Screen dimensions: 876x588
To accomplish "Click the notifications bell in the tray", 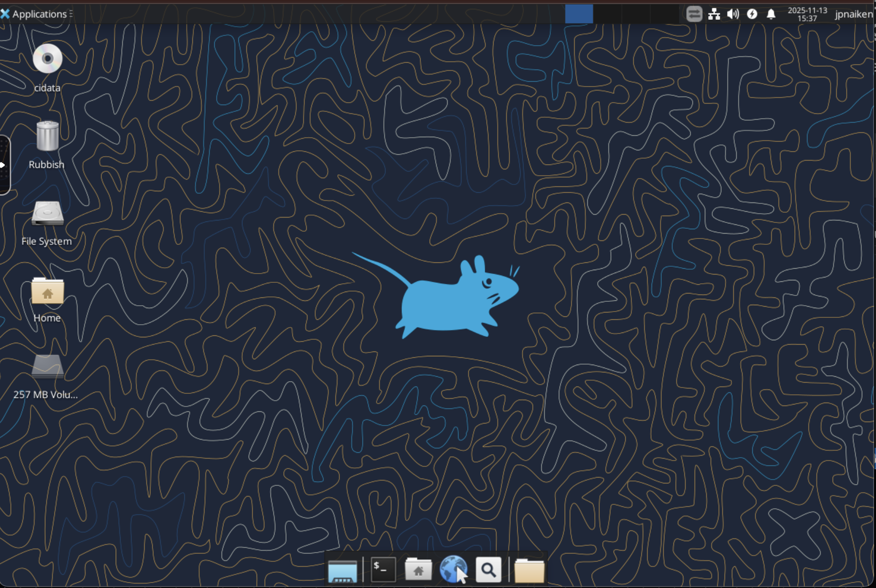I will point(772,14).
